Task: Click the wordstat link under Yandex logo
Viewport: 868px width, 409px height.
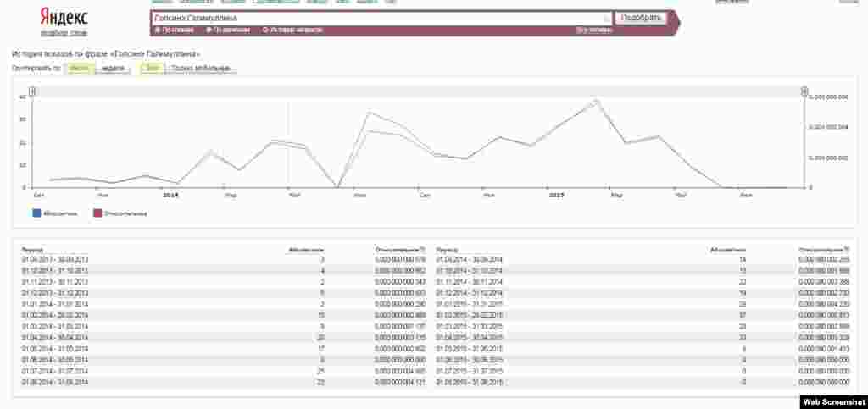Action: click(x=64, y=32)
